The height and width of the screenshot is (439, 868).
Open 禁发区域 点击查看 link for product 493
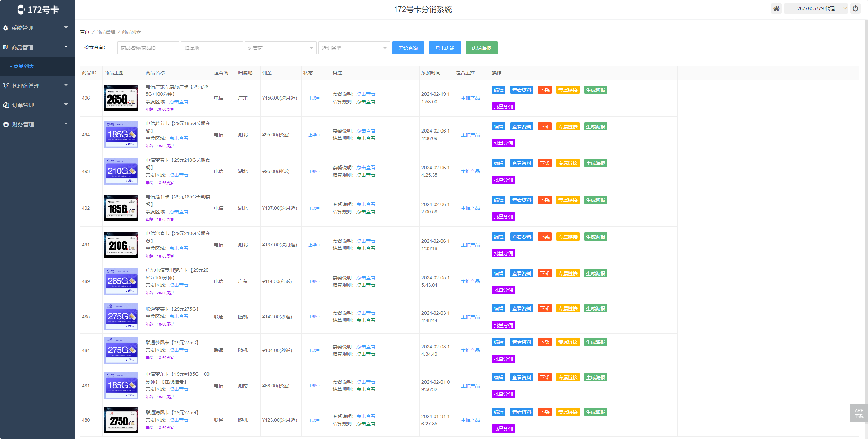coord(179,175)
